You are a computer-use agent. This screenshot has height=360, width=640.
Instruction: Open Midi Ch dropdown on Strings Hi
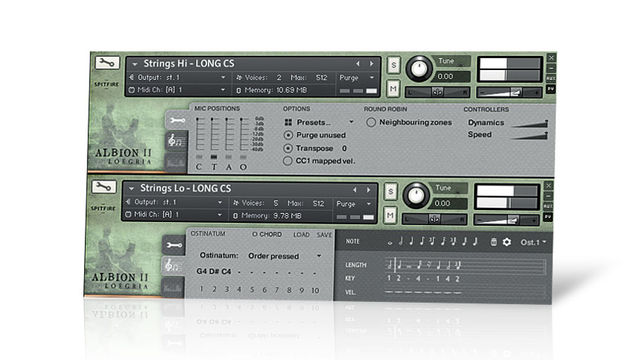tap(223, 89)
